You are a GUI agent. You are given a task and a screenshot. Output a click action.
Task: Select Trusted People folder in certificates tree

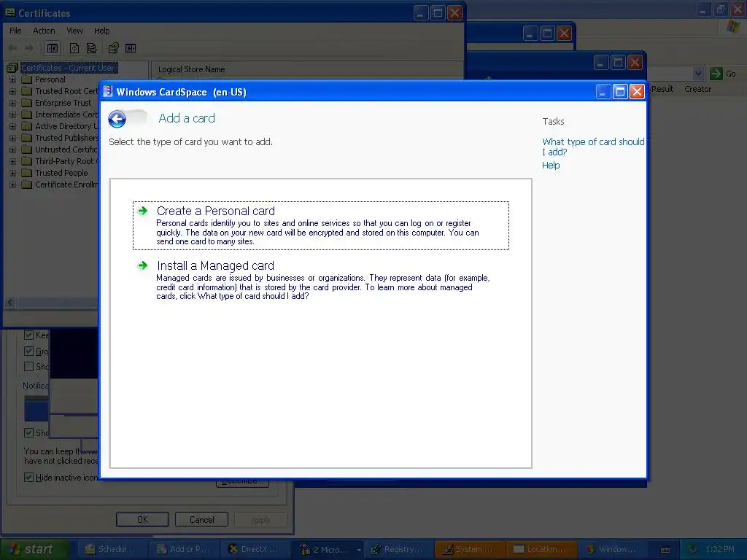[x=61, y=173]
